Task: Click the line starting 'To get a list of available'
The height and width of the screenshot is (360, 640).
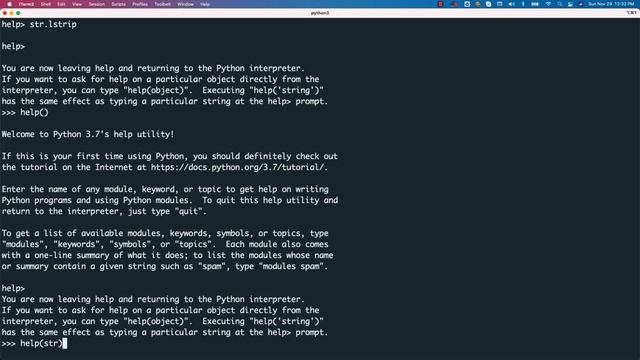Action: pos(165,233)
